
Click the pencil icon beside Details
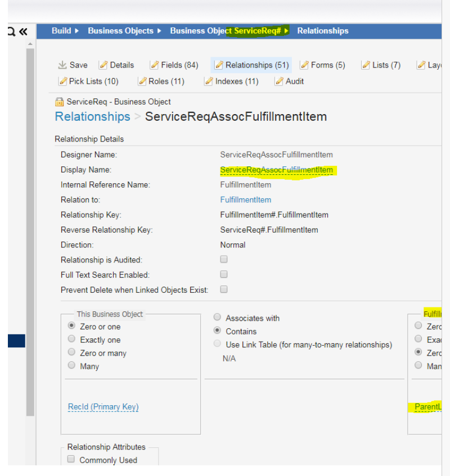[103, 65]
